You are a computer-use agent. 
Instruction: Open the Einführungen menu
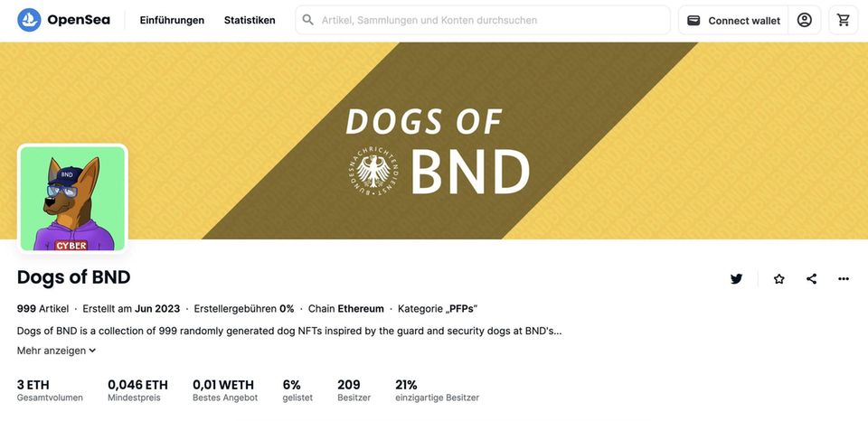tap(172, 21)
